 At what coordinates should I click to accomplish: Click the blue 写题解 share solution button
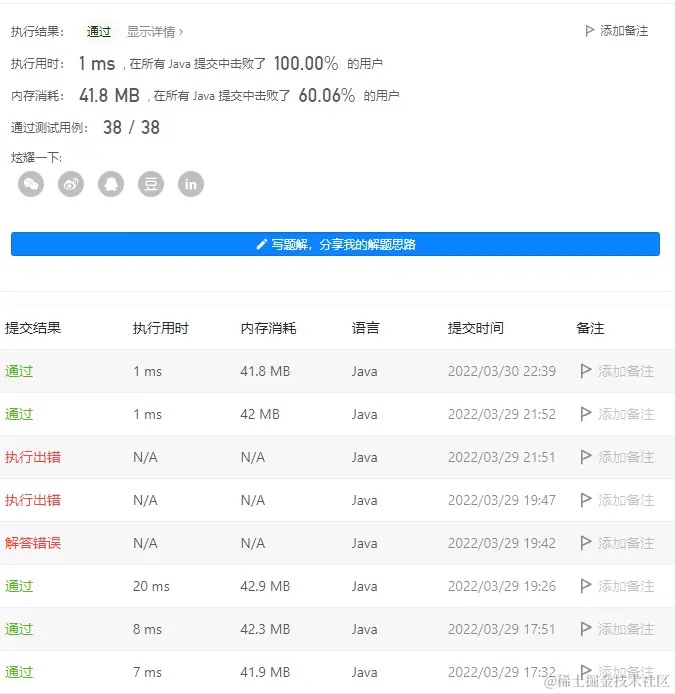pyautogui.click(x=336, y=244)
